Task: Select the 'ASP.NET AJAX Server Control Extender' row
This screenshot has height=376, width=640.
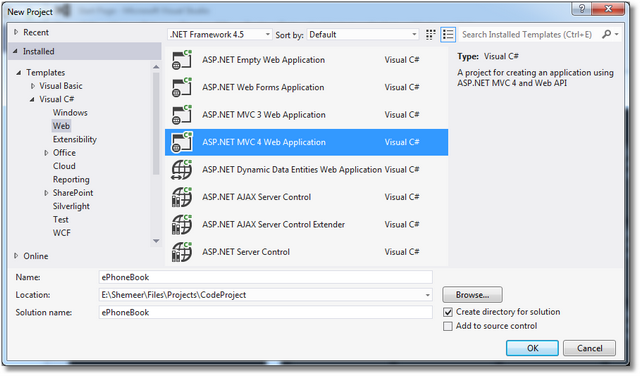Action: (306, 225)
